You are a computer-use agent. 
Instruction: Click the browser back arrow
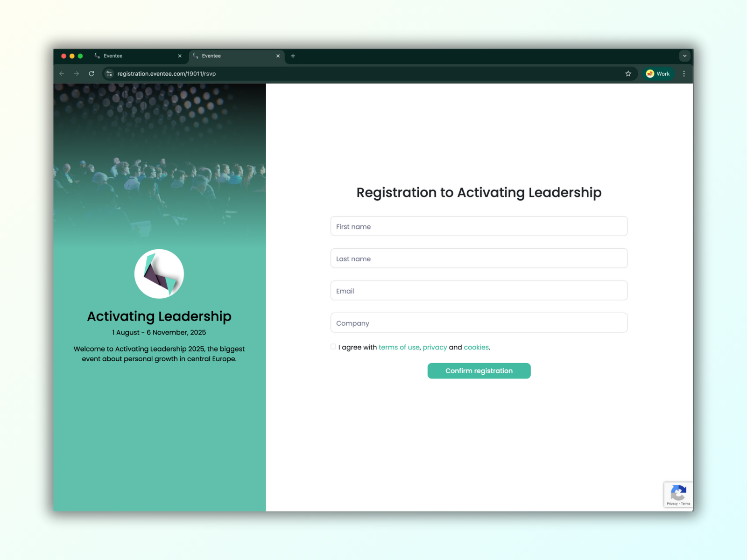(x=62, y=74)
